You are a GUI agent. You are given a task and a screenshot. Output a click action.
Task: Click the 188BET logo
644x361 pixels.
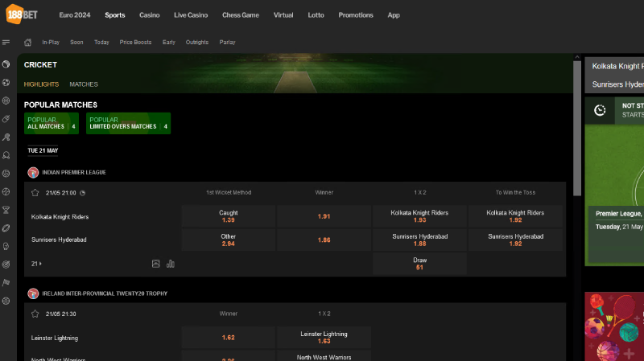tap(22, 14)
